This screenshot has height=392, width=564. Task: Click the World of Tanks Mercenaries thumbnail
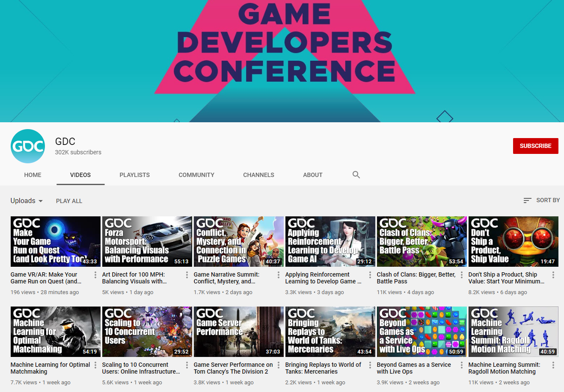(x=330, y=332)
